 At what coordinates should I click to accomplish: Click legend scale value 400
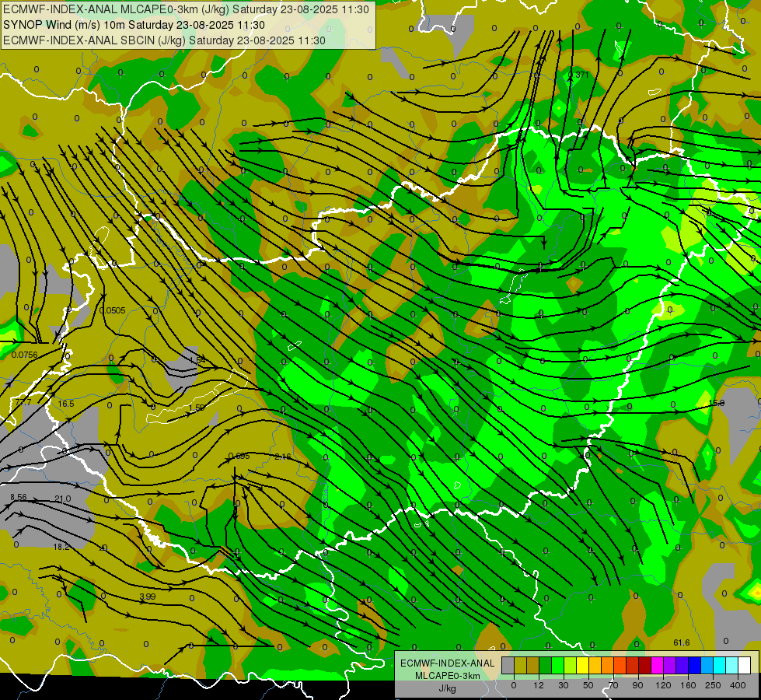[738, 685]
